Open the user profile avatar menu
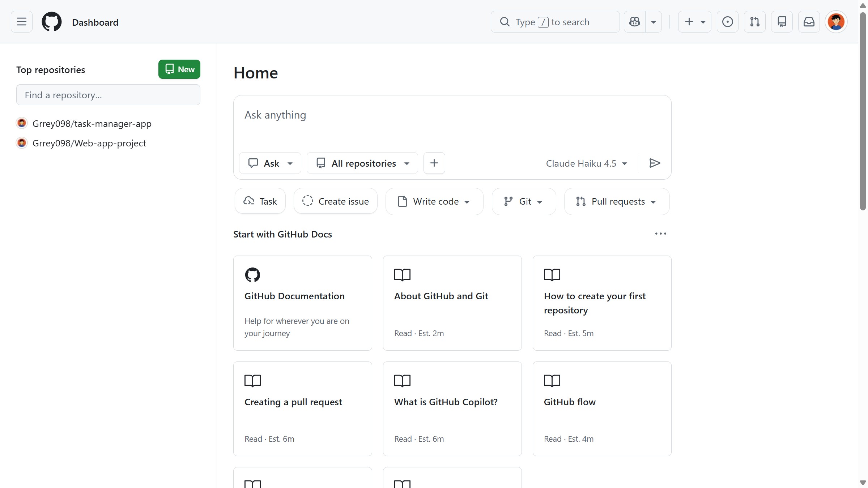The image size is (868, 488). (x=836, y=22)
